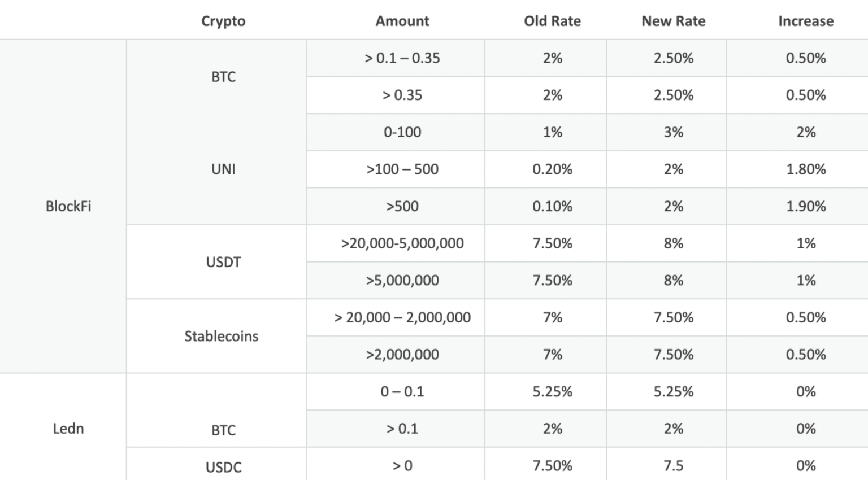Click the 3% new rate cell
868x480 pixels.
673,132
